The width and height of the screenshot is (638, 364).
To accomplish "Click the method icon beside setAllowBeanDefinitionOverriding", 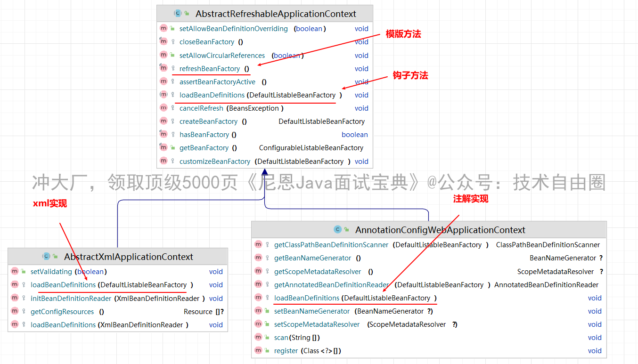I will click(x=164, y=29).
